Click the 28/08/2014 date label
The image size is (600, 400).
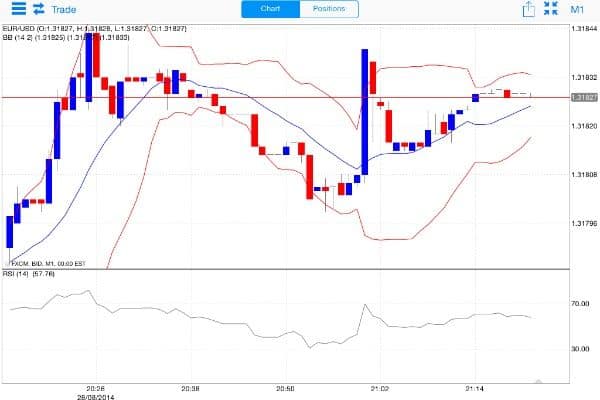click(96, 397)
